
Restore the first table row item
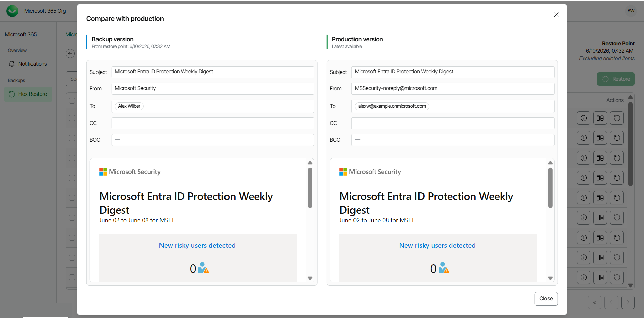617,118
